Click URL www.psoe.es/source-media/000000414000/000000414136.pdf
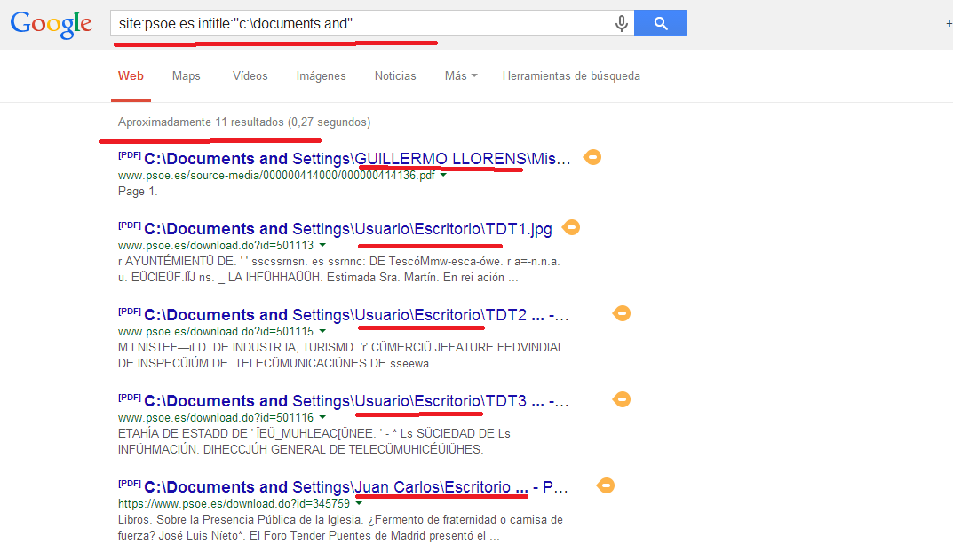Screen dimensions: 953x560 (x=276, y=175)
